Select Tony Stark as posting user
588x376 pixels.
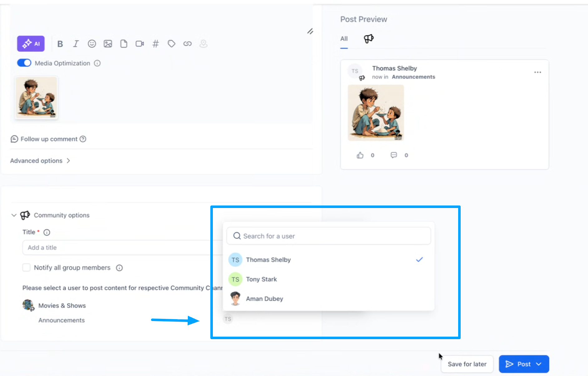(x=261, y=279)
